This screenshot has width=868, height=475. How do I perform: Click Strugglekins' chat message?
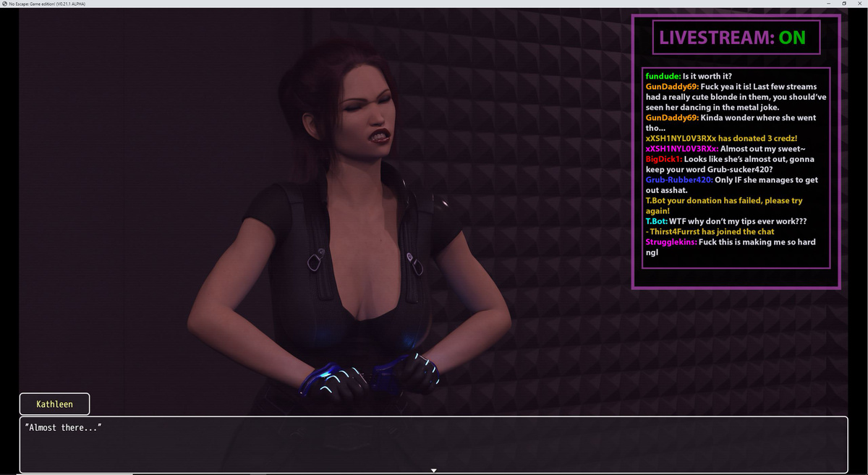click(731, 247)
